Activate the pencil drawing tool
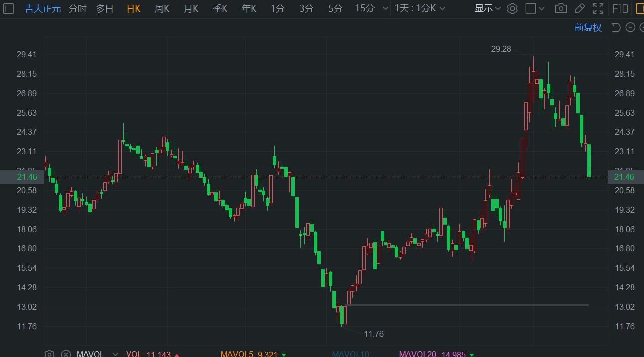This screenshot has width=644, height=357. pos(579,8)
